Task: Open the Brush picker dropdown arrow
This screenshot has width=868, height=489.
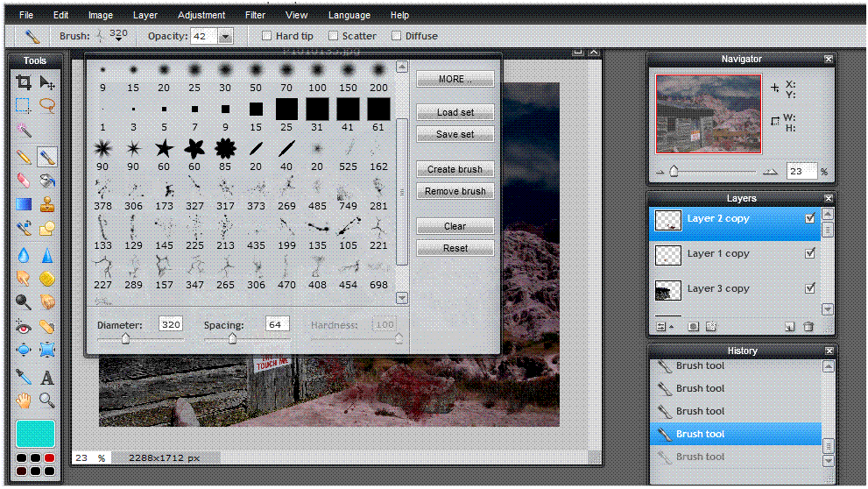Action: [x=119, y=40]
